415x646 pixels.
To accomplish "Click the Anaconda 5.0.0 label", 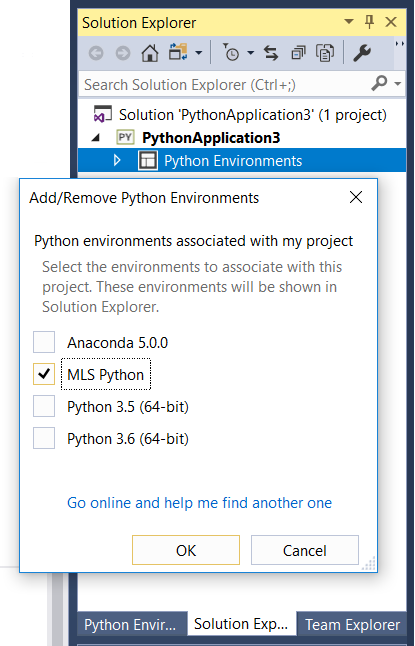I will (117, 343).
